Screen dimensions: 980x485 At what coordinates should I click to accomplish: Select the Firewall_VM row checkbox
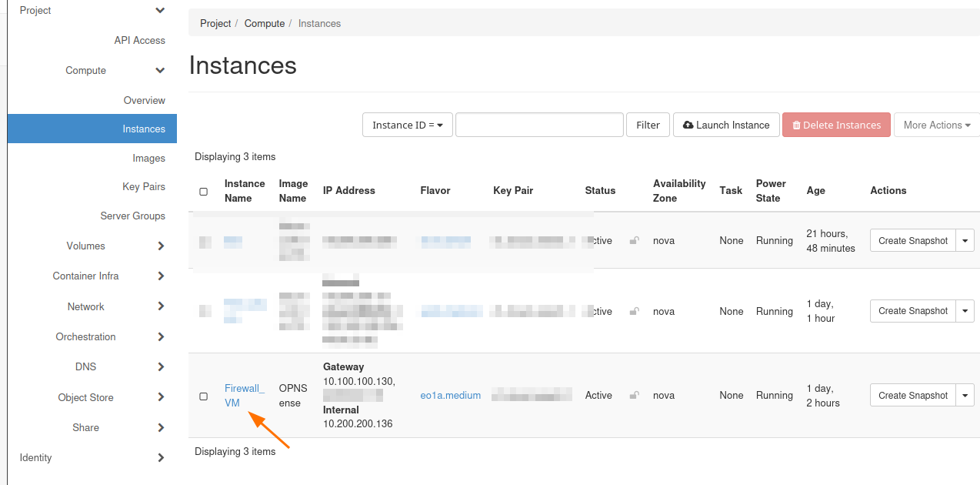(204, 396)
